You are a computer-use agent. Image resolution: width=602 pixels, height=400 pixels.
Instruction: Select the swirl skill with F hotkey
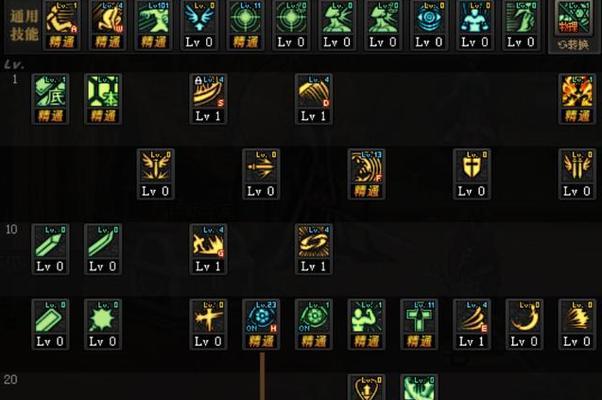tap(366, 166)
